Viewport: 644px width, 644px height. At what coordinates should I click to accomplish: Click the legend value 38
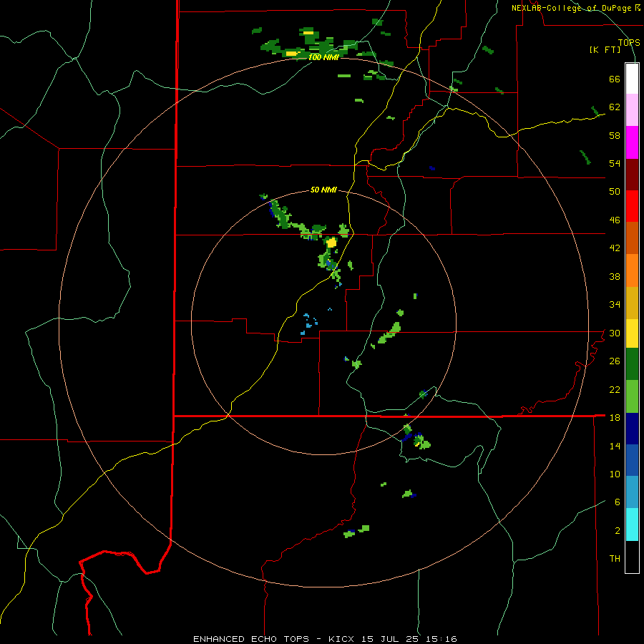click(615, 276)
